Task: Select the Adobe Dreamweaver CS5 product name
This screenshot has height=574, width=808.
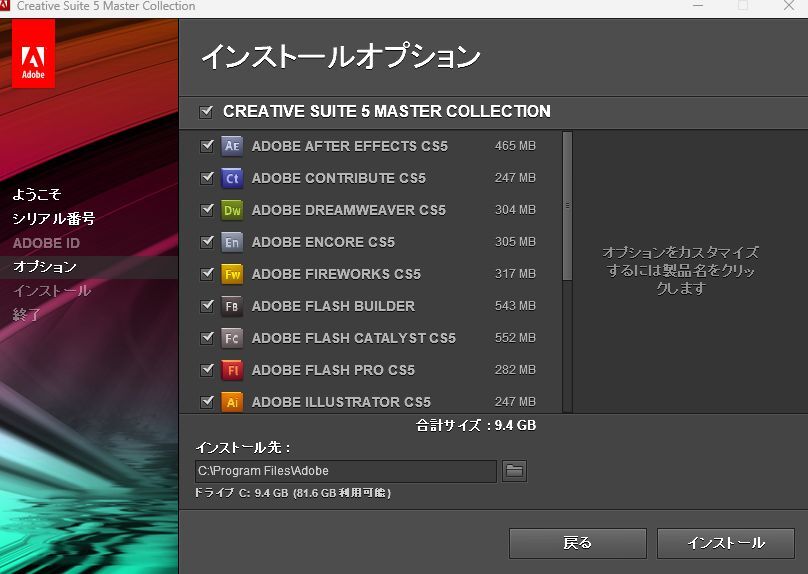Action: 348,210
